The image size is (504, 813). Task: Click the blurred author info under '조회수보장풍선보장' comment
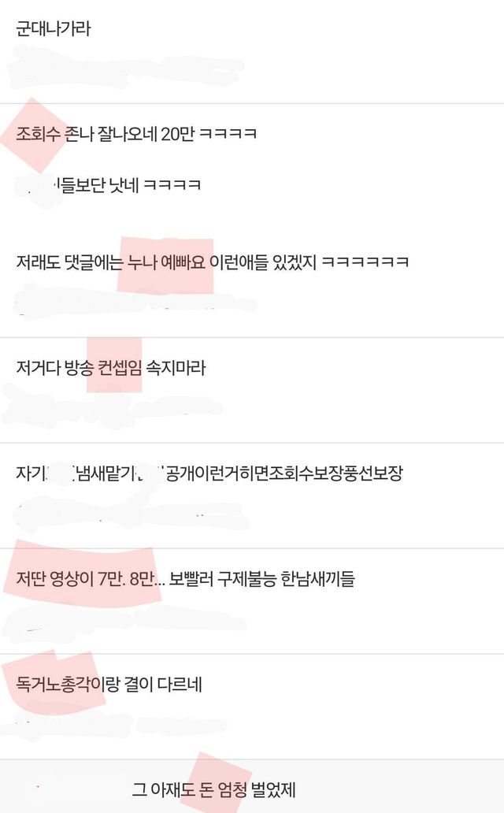pos(130,512)
